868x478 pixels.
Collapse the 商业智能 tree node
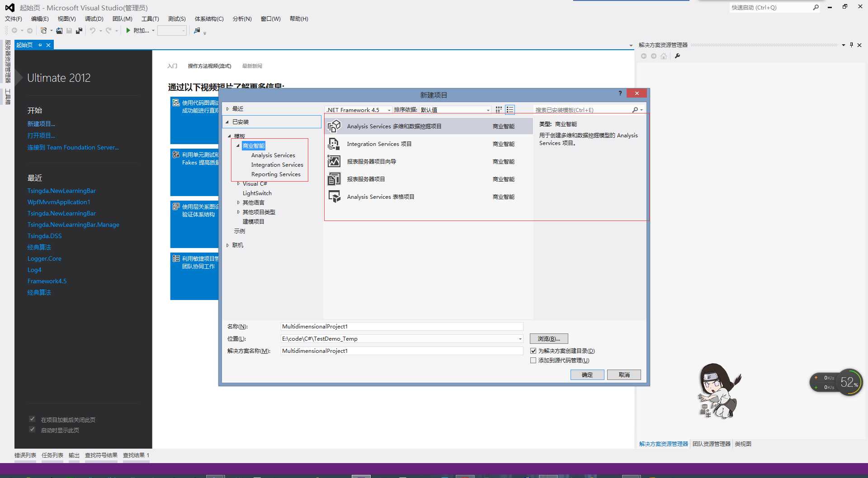click(x=238, y=145)
